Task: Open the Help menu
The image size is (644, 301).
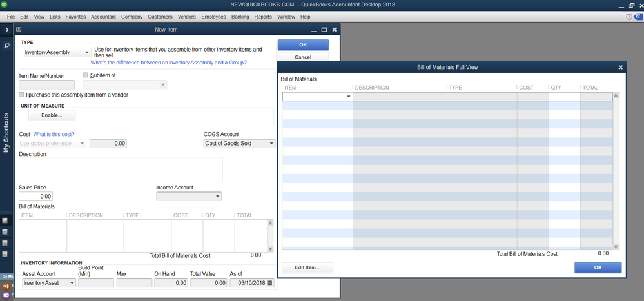Action: [x=305, y=17]
